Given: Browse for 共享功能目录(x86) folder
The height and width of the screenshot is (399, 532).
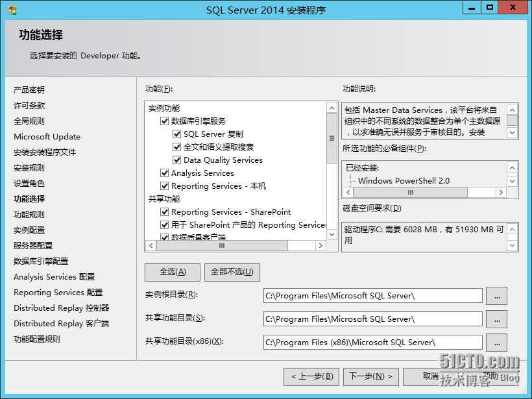Looking at the screenshot, I should tap(497, 343).
